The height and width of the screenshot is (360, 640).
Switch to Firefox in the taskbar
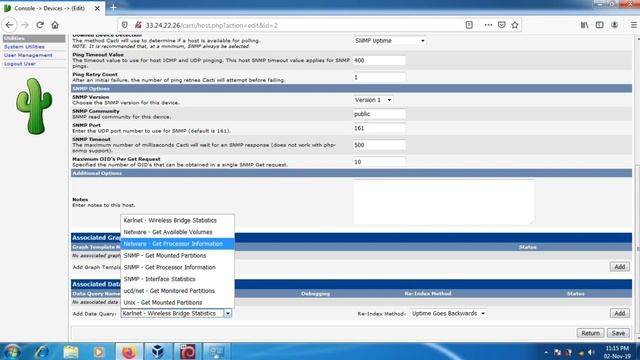[x=129, y=351]
